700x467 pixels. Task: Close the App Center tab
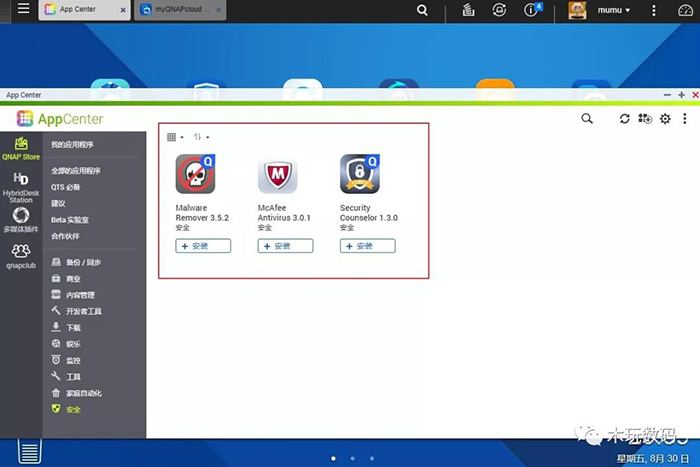[x=123, y=10]
